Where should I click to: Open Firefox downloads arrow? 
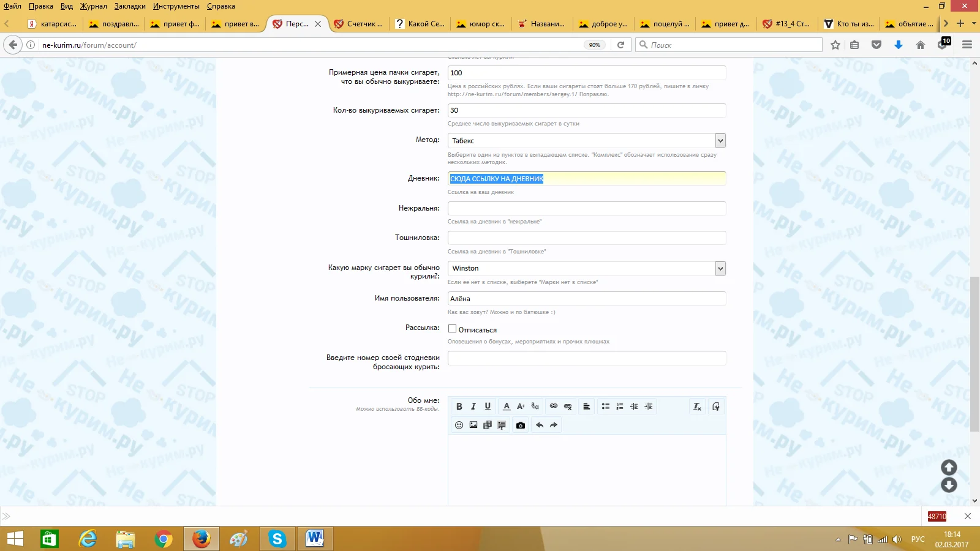tap(899, 45)
